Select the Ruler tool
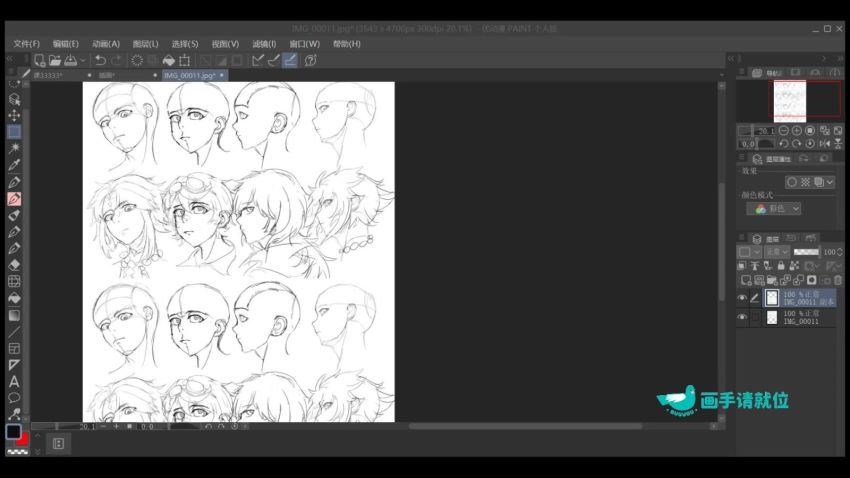Screen dimensions: 850x478 point(14,365)
